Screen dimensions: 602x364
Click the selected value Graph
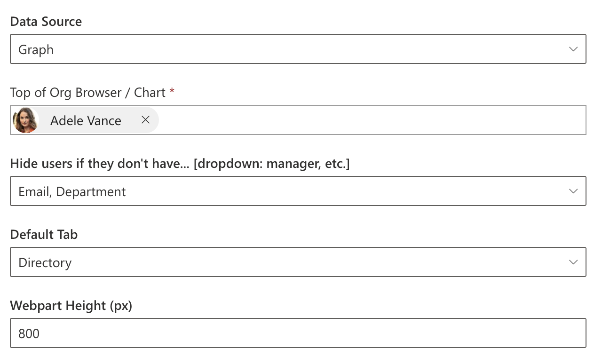point(36,50)
